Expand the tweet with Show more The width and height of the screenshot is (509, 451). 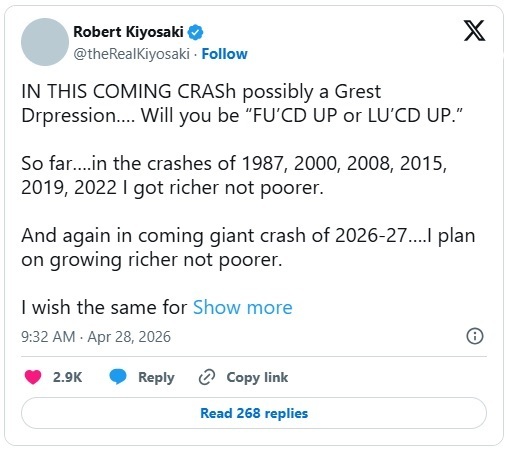[x=243, y=307]
